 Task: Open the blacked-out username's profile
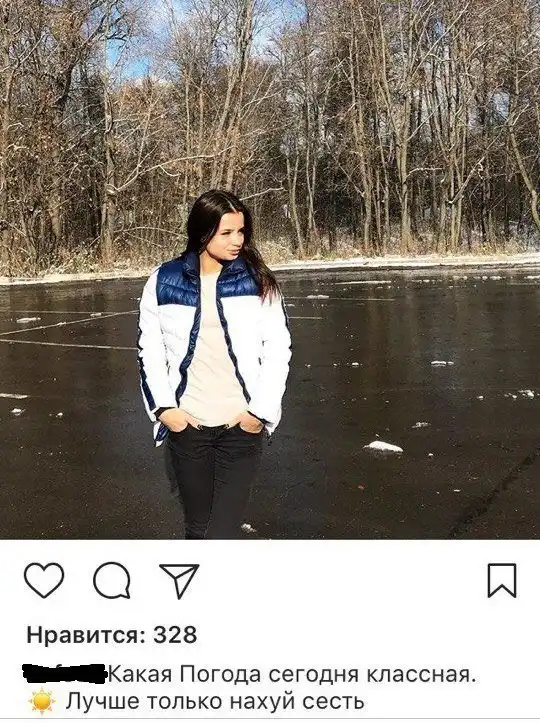(65, 674)
